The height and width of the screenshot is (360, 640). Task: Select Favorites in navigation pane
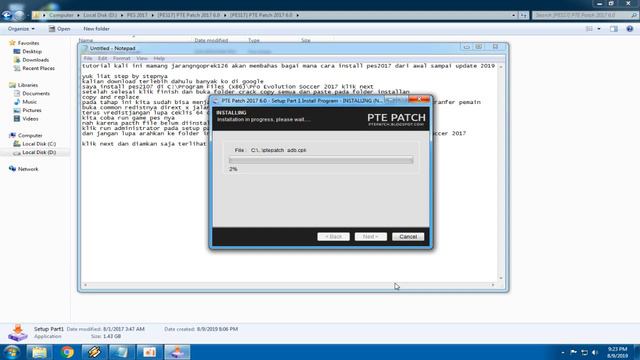pos(28,43)
